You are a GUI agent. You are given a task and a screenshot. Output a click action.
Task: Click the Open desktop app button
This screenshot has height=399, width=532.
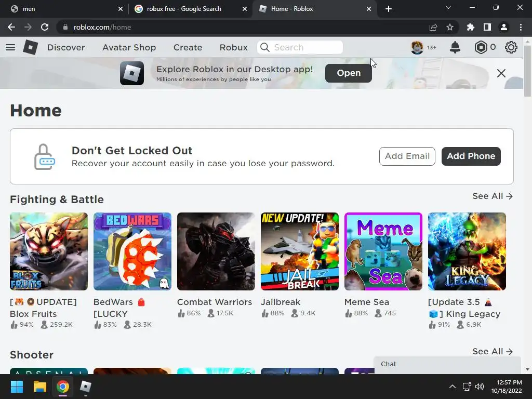(x=349, y=73)
